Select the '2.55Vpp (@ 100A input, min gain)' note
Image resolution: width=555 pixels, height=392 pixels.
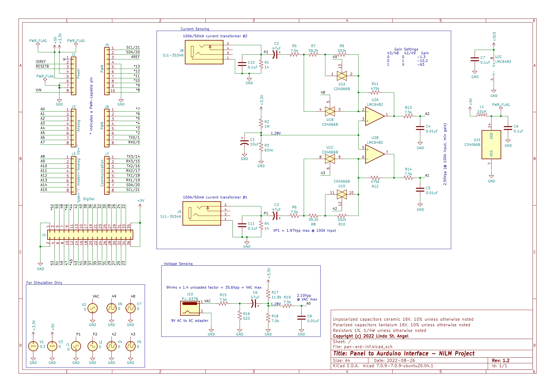[x=445, y=154]
